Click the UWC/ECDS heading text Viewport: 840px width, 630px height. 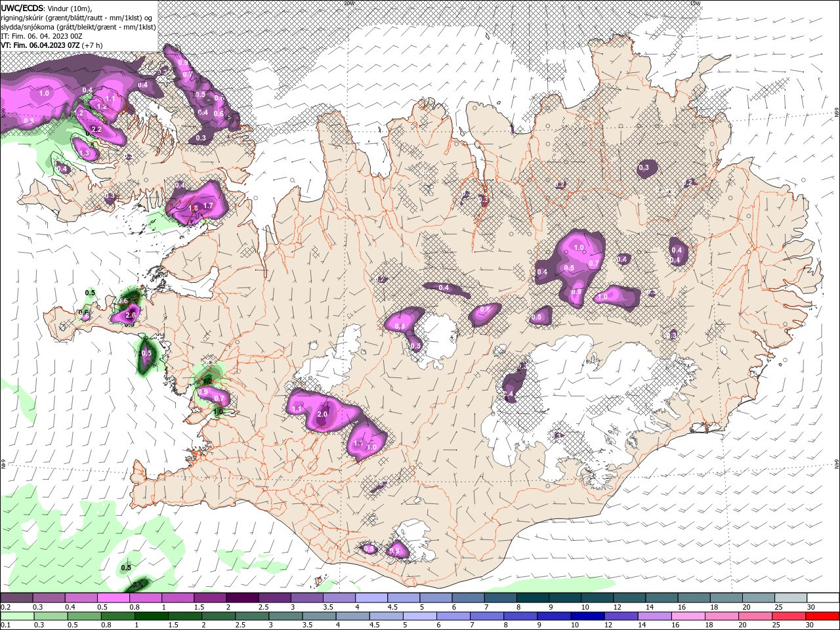[x=22, y=8]
